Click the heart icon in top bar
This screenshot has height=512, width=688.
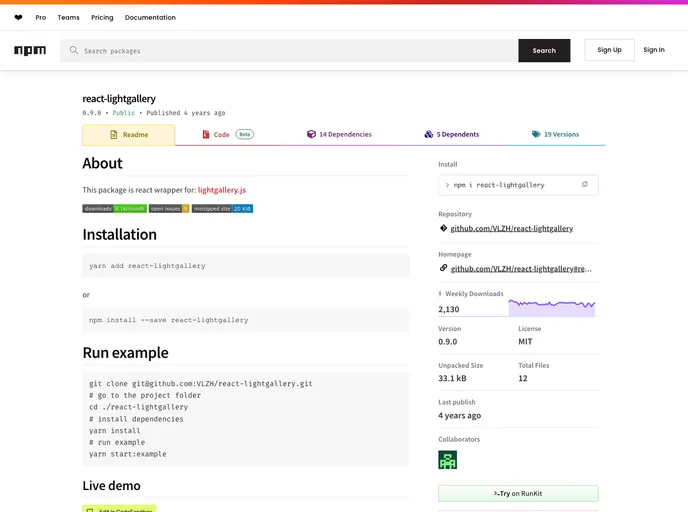pyautogui.click(x=18, y=18)
